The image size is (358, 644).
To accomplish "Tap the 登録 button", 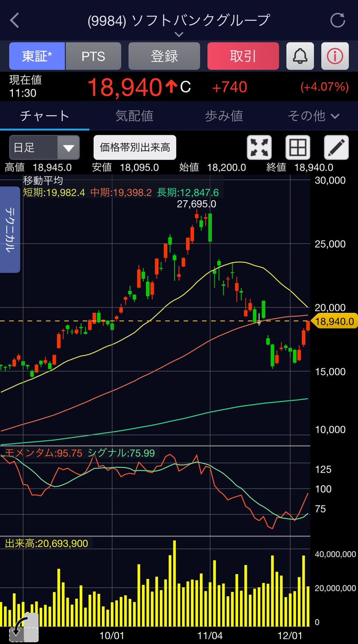I will 164,56.
